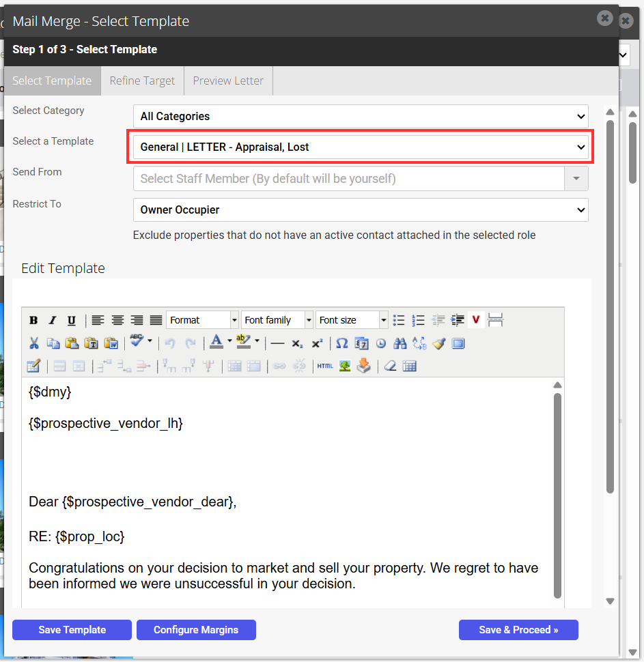The image size is (644, 662).
Task: Open the text color picker arrow
Action: (x=229, y=341)
